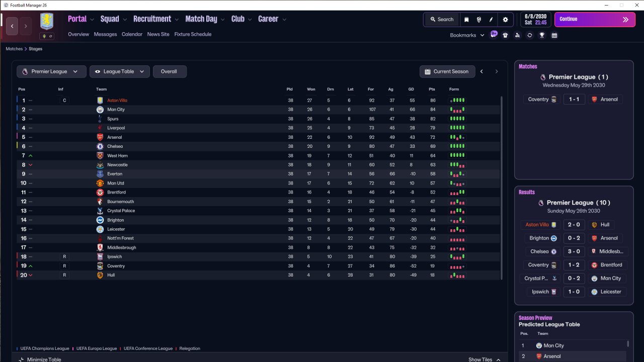The width and height of the screenshot is (644, 362).
Task: Click the Aston Villa team name link
Action: pyautogui.click(x=117, y=101)
